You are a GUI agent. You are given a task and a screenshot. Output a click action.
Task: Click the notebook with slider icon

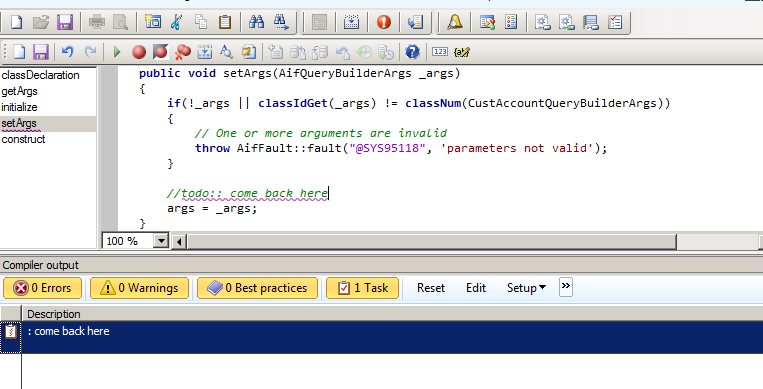click(591, 22)
